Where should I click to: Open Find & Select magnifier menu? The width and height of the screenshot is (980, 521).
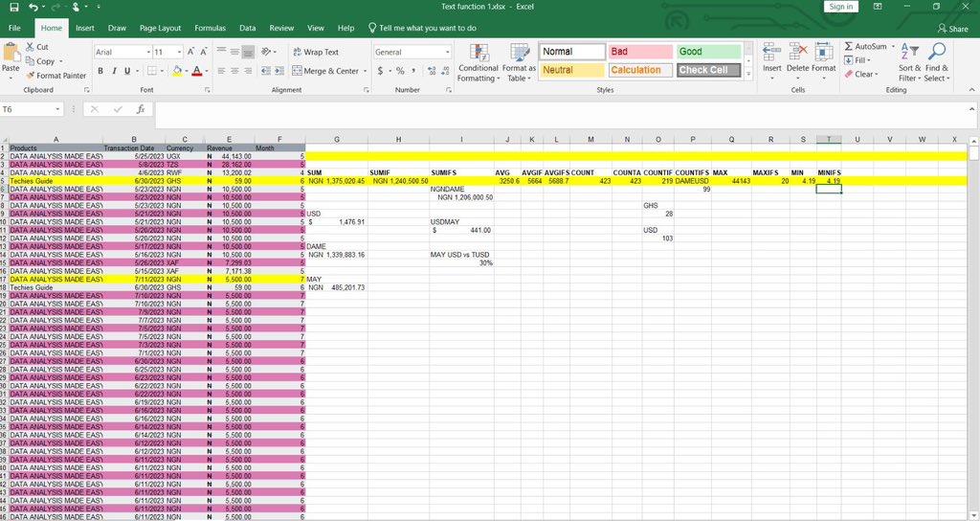pyautogui.click(x=937, y=62)
